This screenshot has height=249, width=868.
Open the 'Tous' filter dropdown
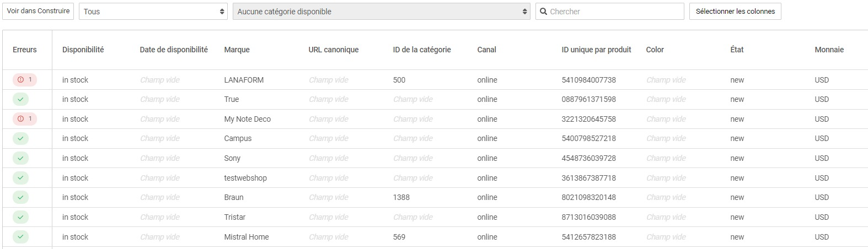tap(153, 12)
